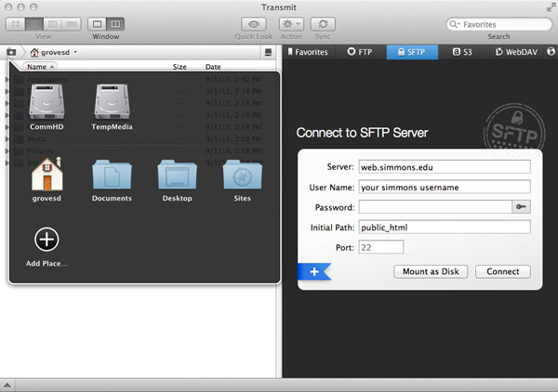Switch to the Favorites tab
The width and height of the screenshot is (558, 392).
pyautogui.click(x=308, y=52)
